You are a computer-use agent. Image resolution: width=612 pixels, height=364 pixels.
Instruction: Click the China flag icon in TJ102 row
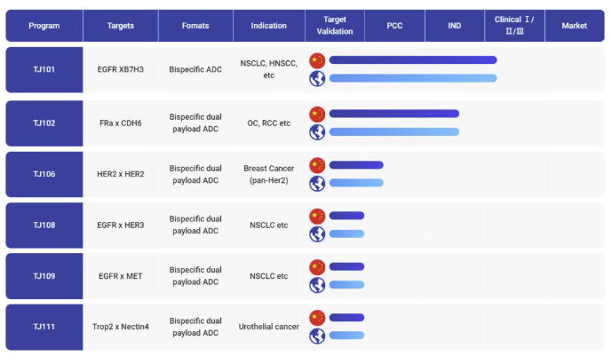coord(317,114)
